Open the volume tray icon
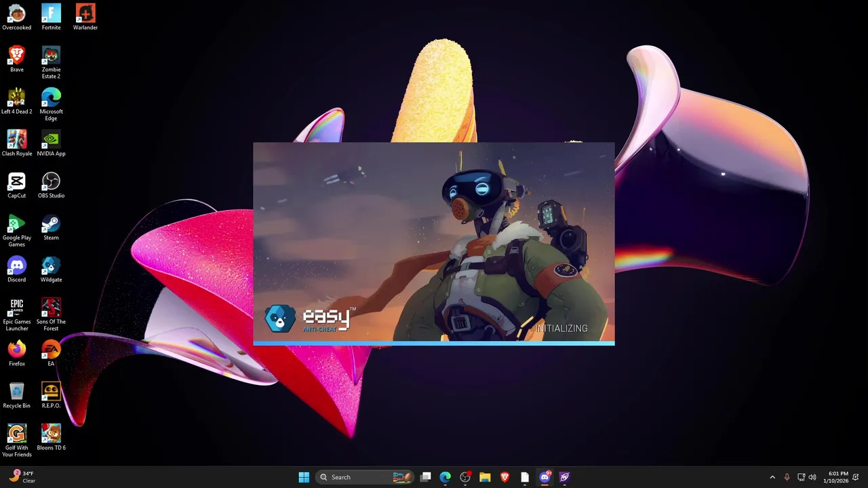Screen dimensions: 868x488 coord(812,477)
